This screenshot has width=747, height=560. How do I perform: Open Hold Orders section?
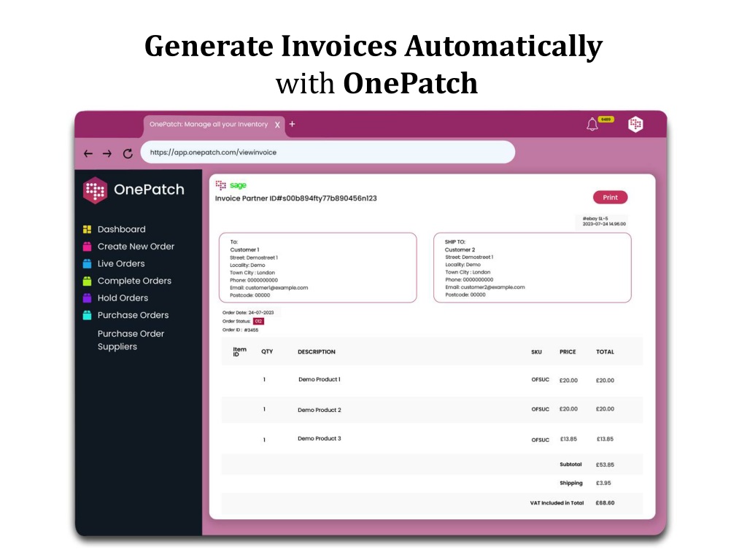click(123, 298)
